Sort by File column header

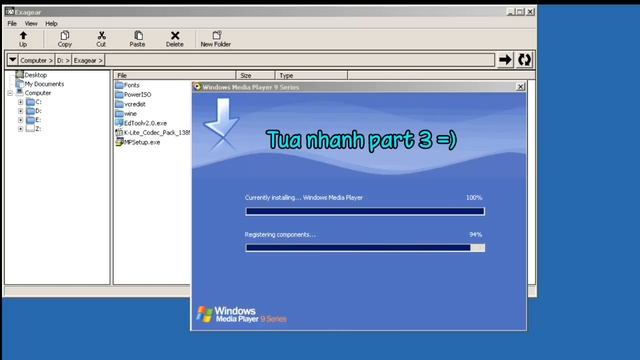tap(175, 76)
